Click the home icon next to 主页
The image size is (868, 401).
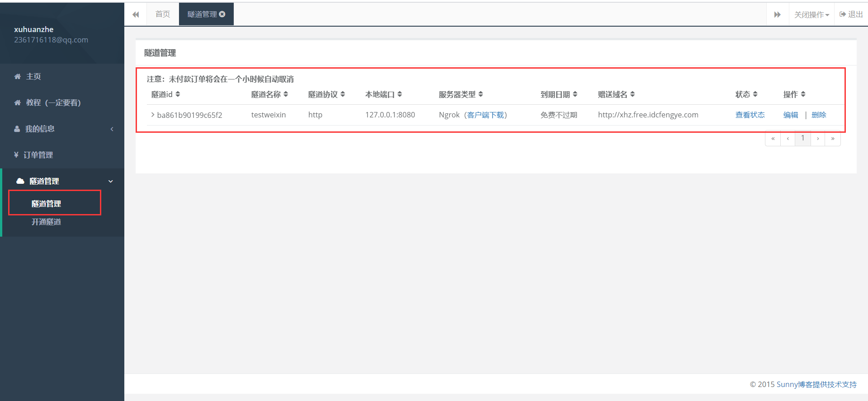tap(18, 76)
